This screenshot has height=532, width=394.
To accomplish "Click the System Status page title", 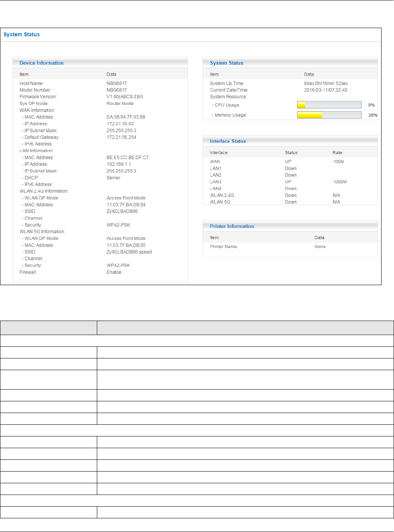I will coord(22,34).
